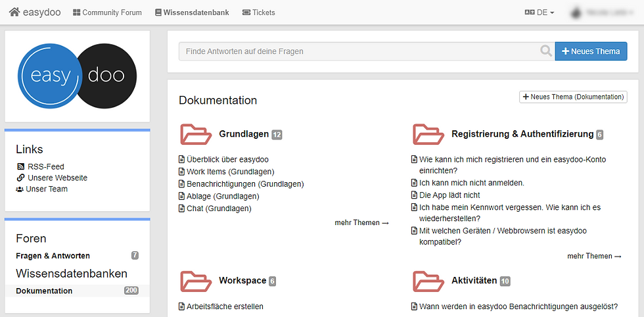The width and height of the screenshot is (644, 317).
Task: Open the Fragen & Antworten forum
Action: 53,256
